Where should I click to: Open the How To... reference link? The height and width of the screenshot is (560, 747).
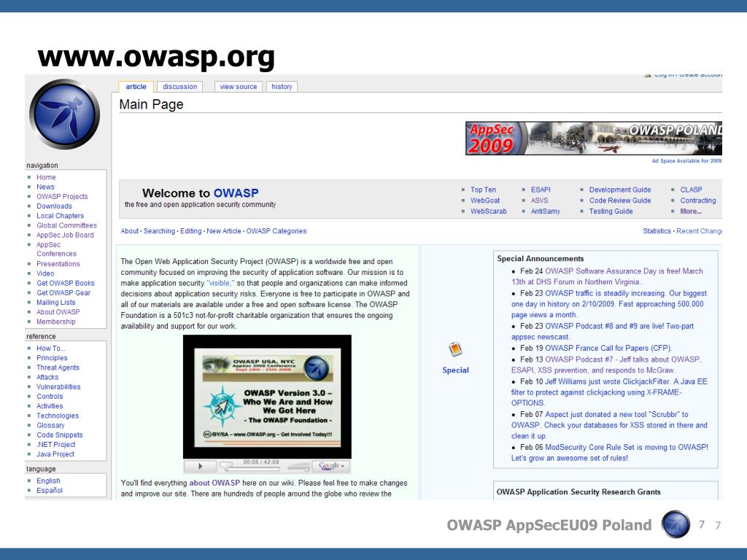[x=51, y=348]
